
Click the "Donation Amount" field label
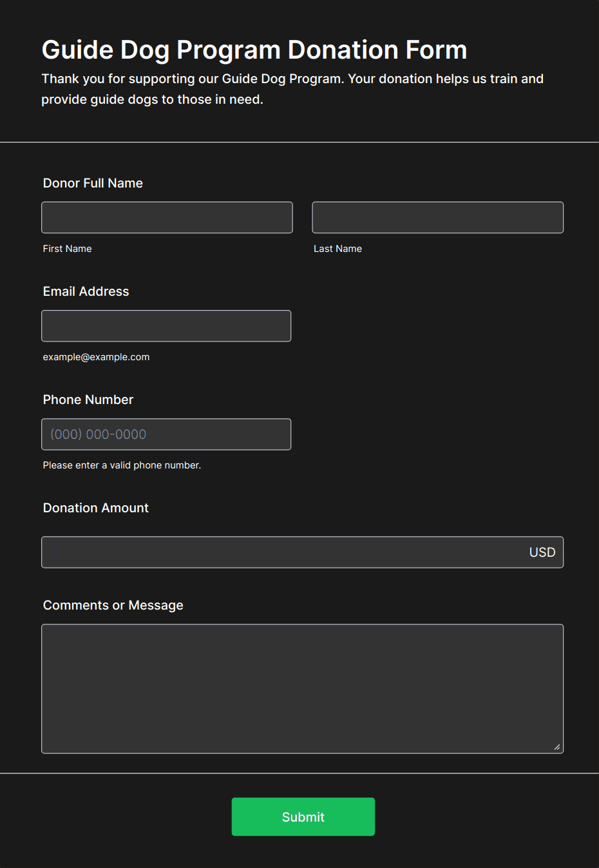[x=95, y=508]
